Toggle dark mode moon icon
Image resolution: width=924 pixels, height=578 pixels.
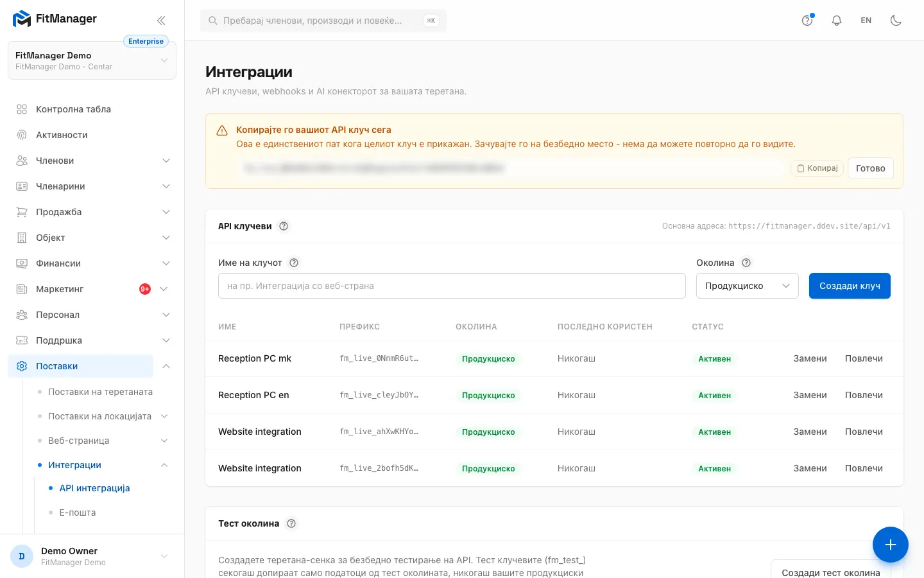[896, 21]
